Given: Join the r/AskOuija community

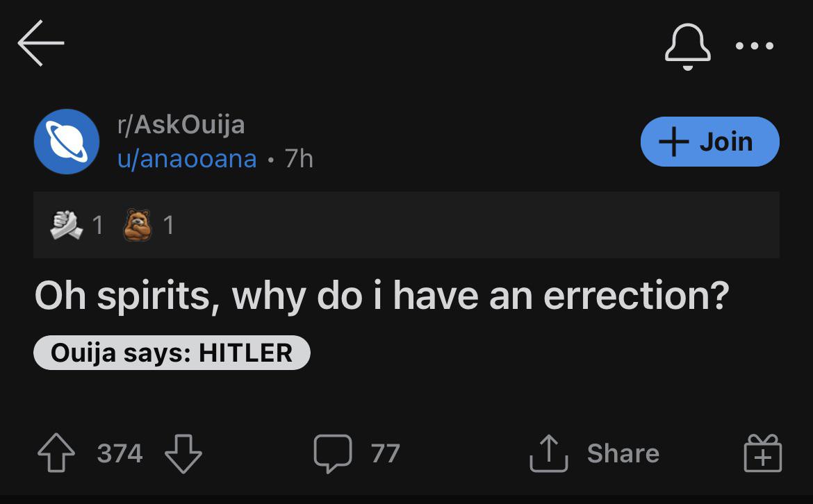Looking at the screenshot, I should (709, 142).
